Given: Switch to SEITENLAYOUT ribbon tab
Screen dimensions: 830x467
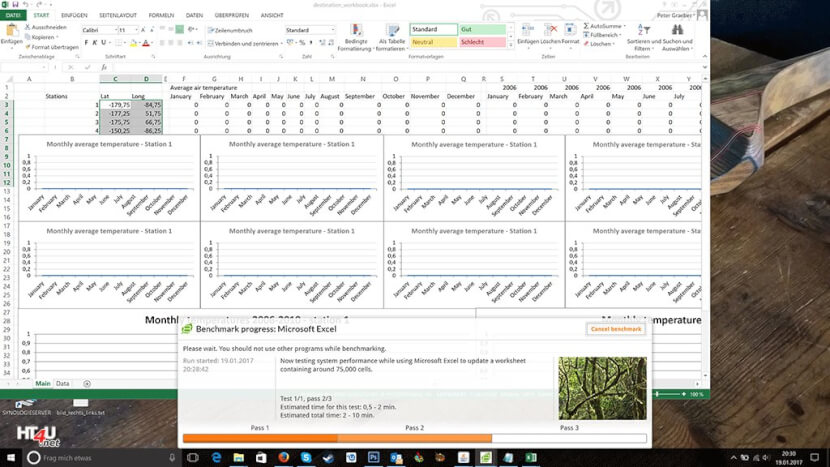Looking at the screenshot, I should (118, 15).
